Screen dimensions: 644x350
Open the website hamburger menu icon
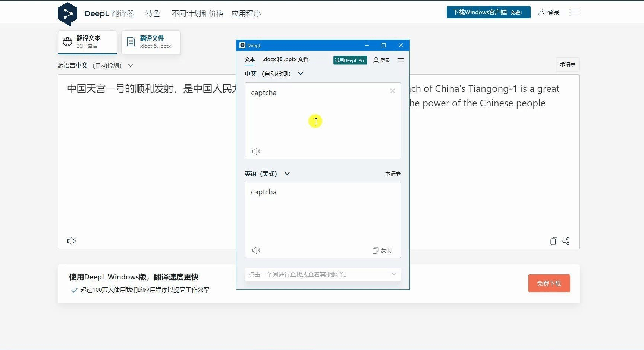point(575,13)
